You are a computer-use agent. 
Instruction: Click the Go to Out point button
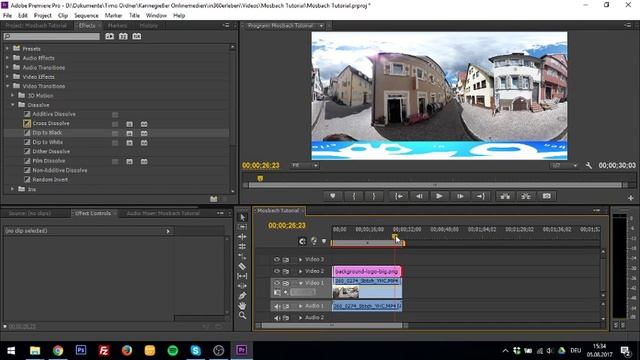(x=480, y=196)
